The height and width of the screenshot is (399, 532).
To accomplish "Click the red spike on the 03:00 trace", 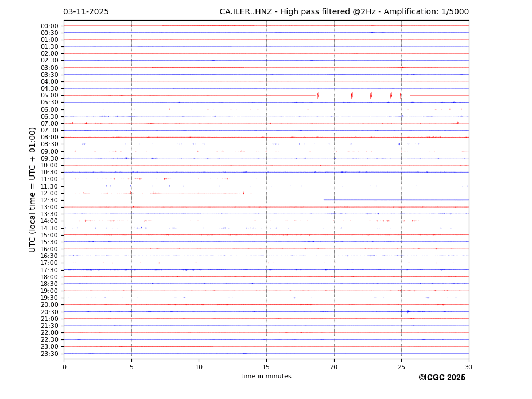I will [x=402, y=68].
